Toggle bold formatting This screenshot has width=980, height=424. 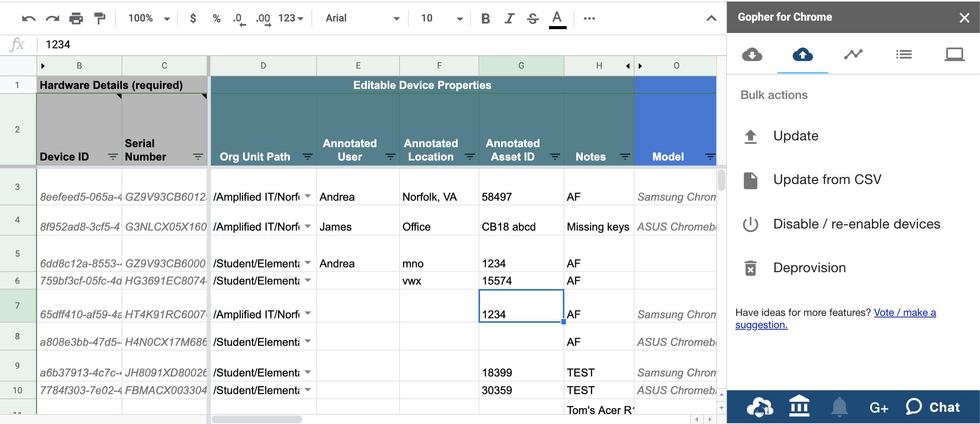click(485, 18)
